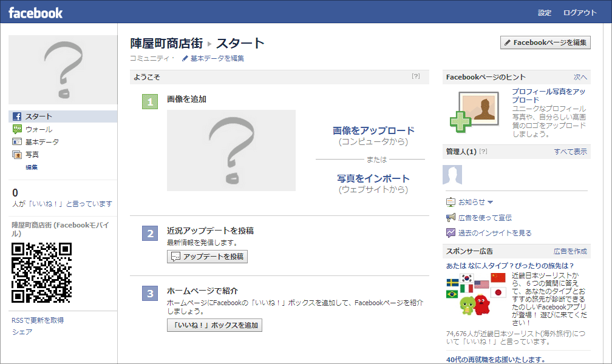The image size is (612, 364).
Task: Click the 編集 link under the sidebar menu
Action: click(x=32, y=167)
